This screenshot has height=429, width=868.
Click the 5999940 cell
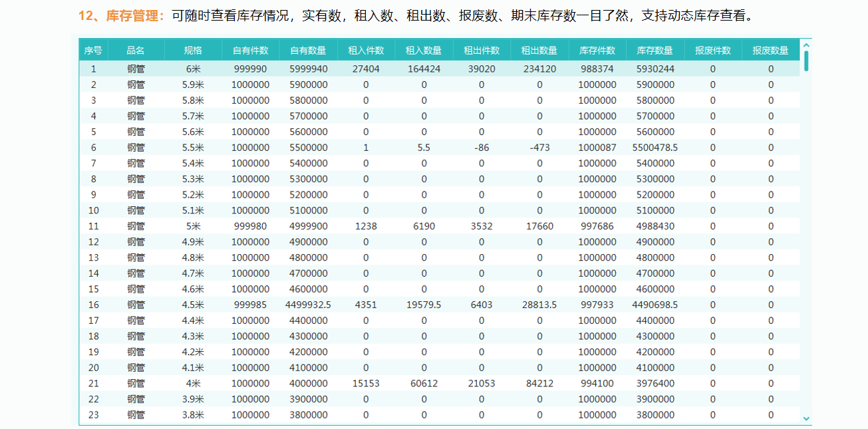(309, 69)
